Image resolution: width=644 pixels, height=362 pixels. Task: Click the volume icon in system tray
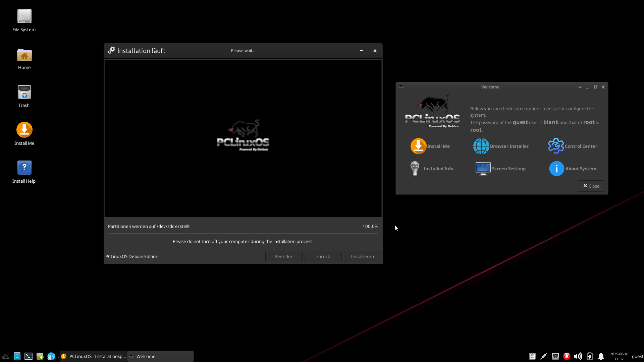(578, 356)
